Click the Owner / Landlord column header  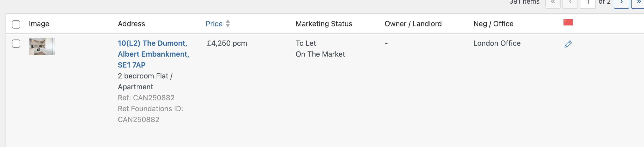[x=413, y=24]
